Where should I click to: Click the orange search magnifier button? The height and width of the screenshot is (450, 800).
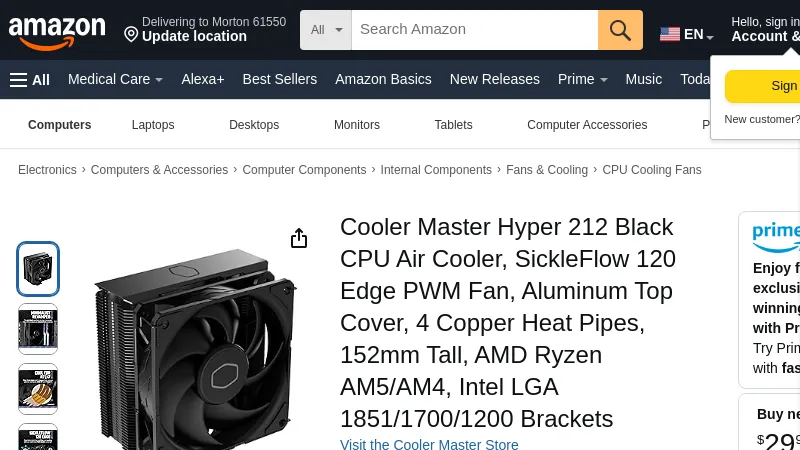click(x=620, y=30)
